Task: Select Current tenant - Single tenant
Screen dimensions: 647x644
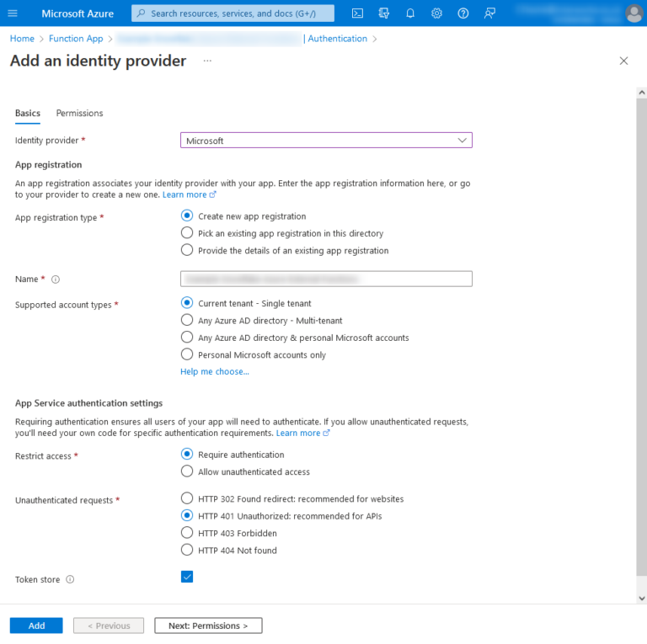Action: coord(187,302)
